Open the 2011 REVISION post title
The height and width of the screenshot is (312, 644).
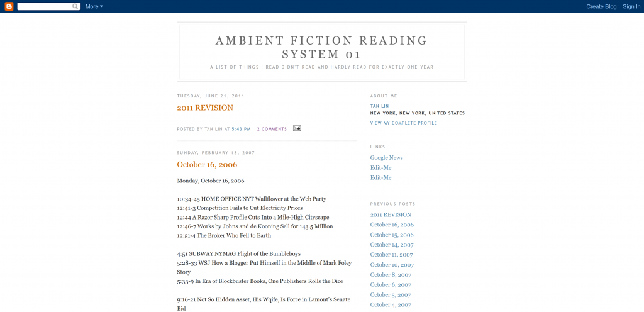pos(205,108)
